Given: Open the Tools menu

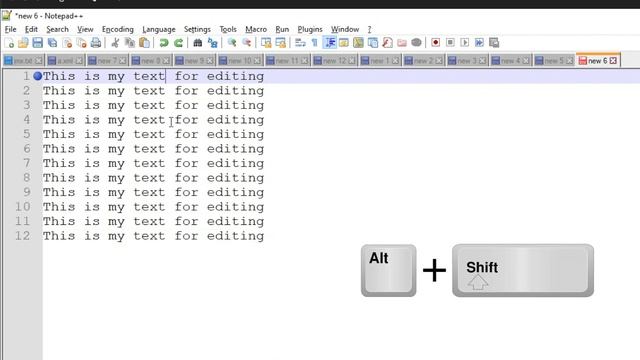Looking at the screenshot, I should coord(228,29).
